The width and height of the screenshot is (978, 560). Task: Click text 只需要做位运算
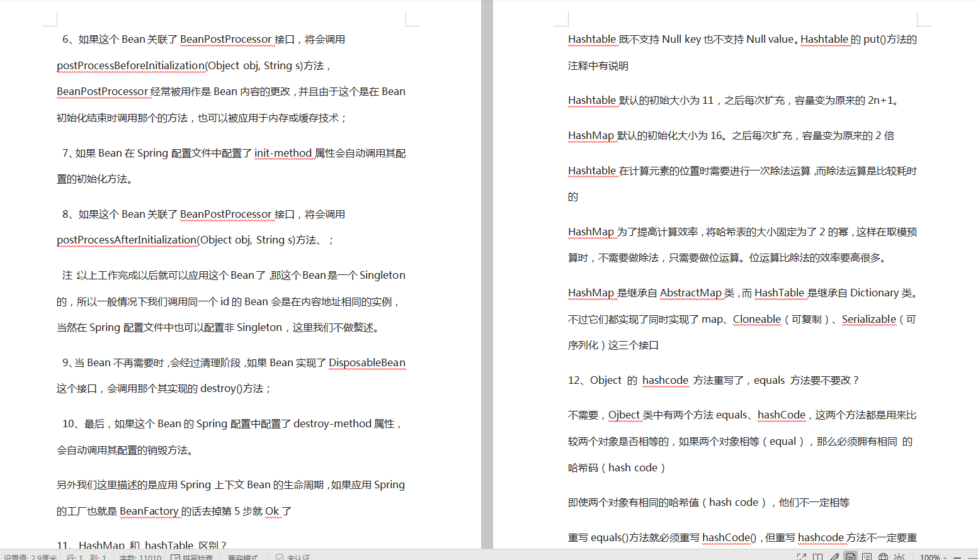click(704, 257)
